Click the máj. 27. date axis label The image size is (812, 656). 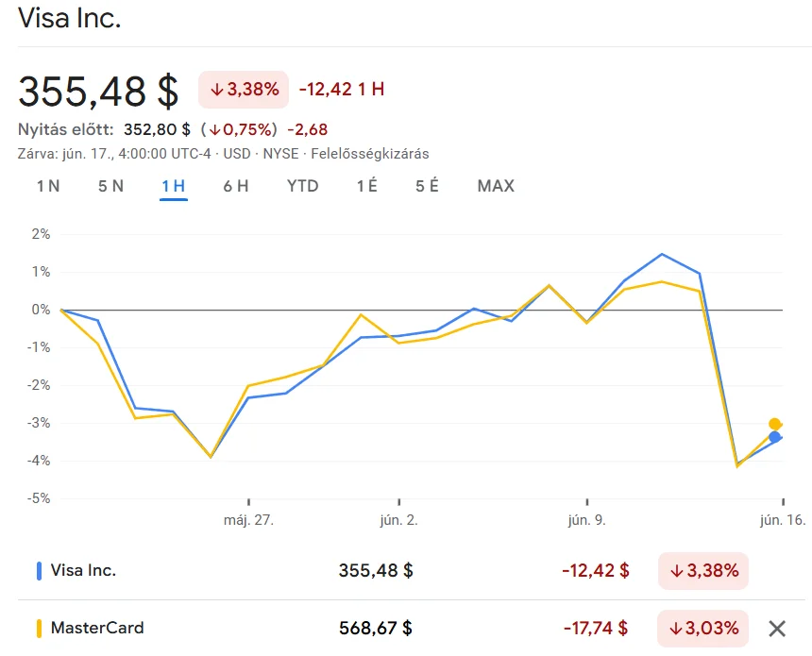click(248, 520)
